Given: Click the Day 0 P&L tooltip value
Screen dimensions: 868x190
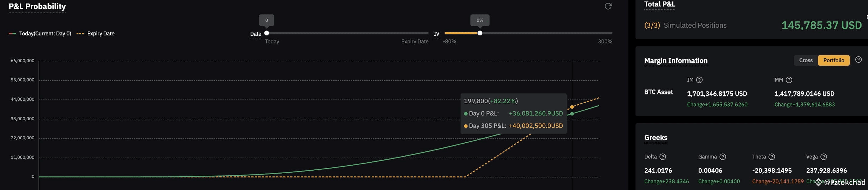Looking at the screenshot, I should click(535, 113).
